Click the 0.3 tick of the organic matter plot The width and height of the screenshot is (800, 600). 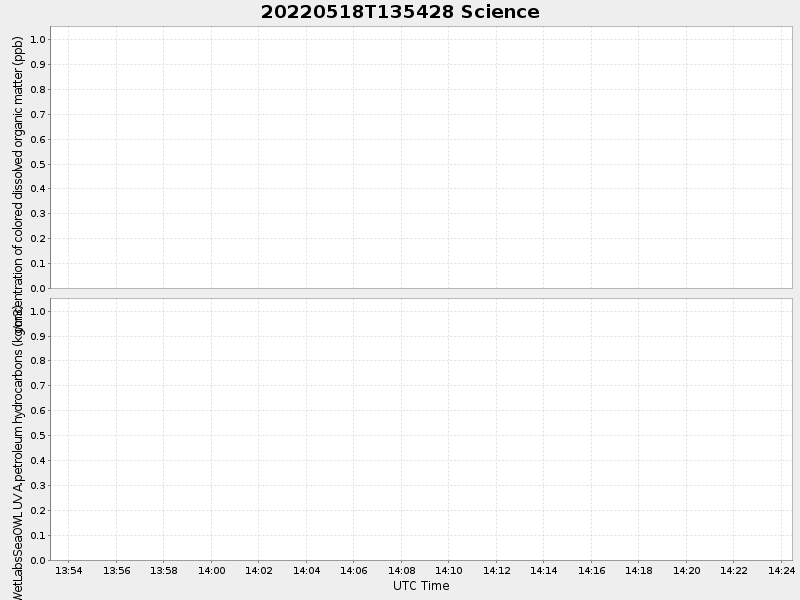38,214
